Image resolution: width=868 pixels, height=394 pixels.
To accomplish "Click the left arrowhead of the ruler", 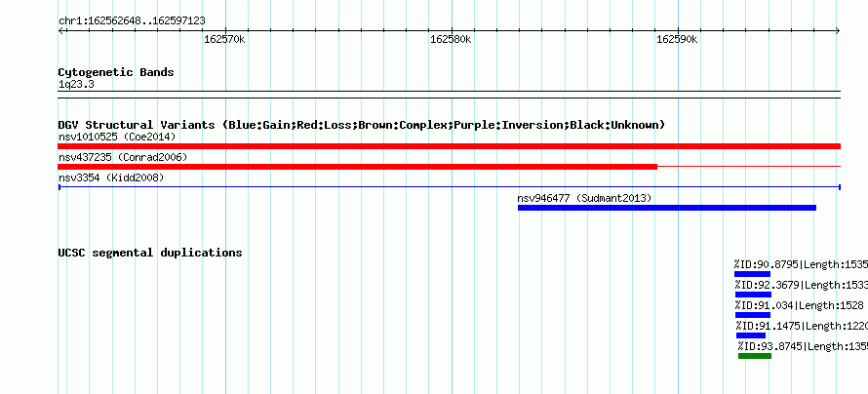I will pyautogui.click(x=60, y=30).
